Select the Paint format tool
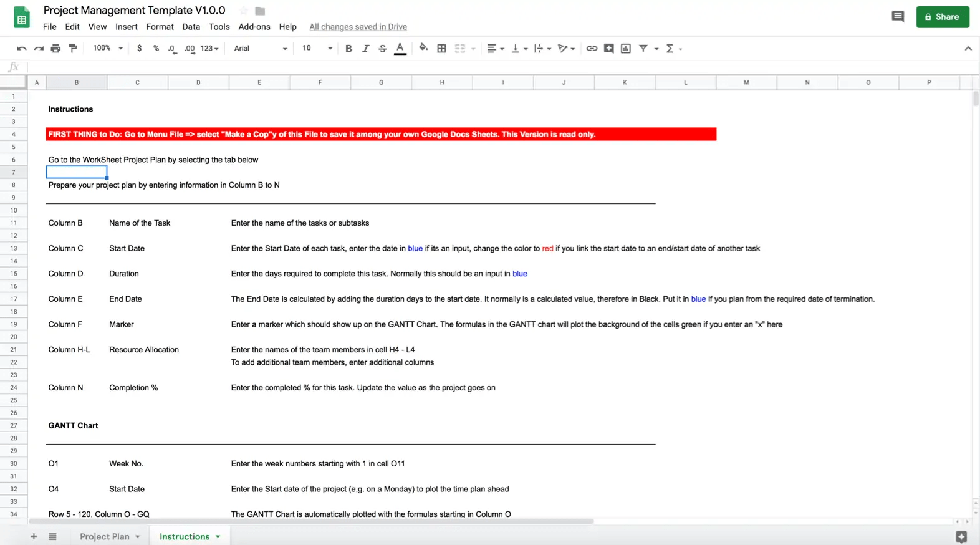The height and width of the screenshot is (545, 980). [73, 49]
